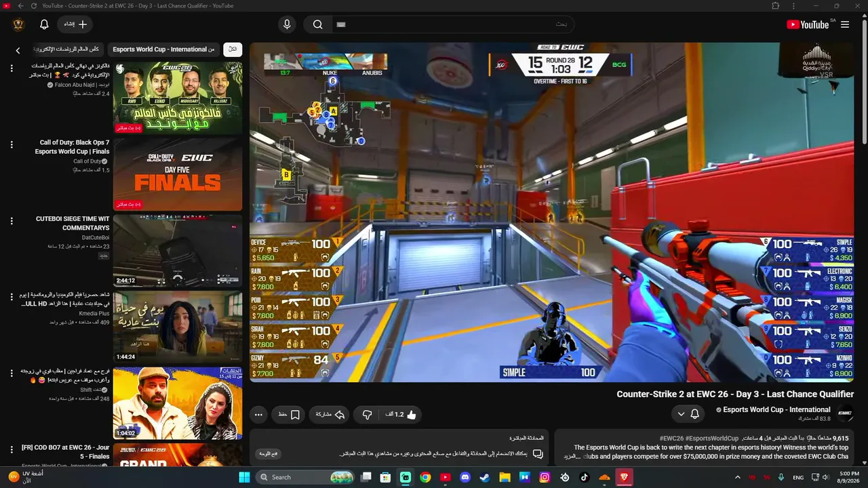The width and height of the screenshot is (868, 488).
Task: Open subscription notification bell dropdown
Action: click(688, 413)
